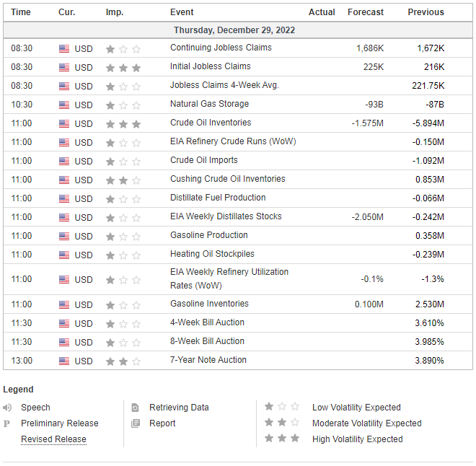Open the Crude Oil Imports event
This screenshot has width=476, height=466.
[x=204, y=160]
